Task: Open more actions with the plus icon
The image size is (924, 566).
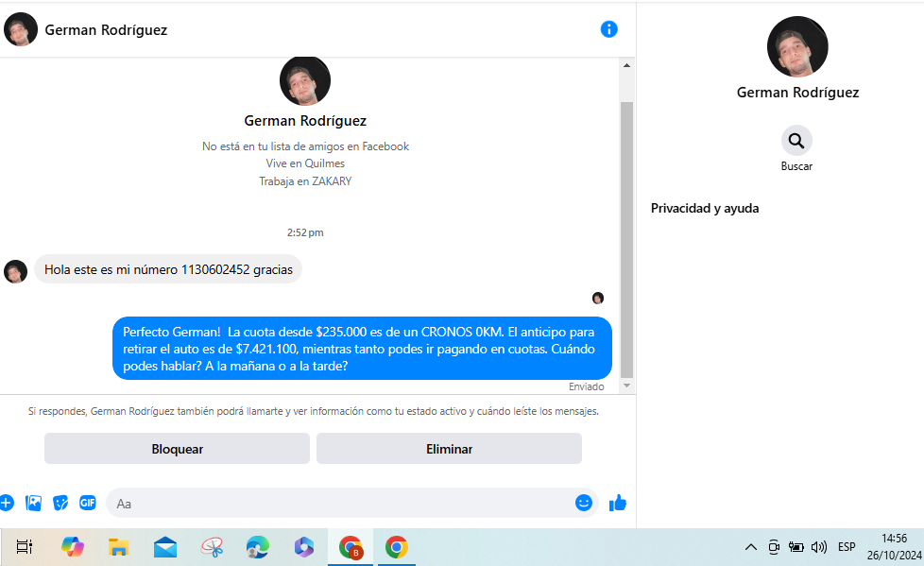Action: (x=7, y=503)
